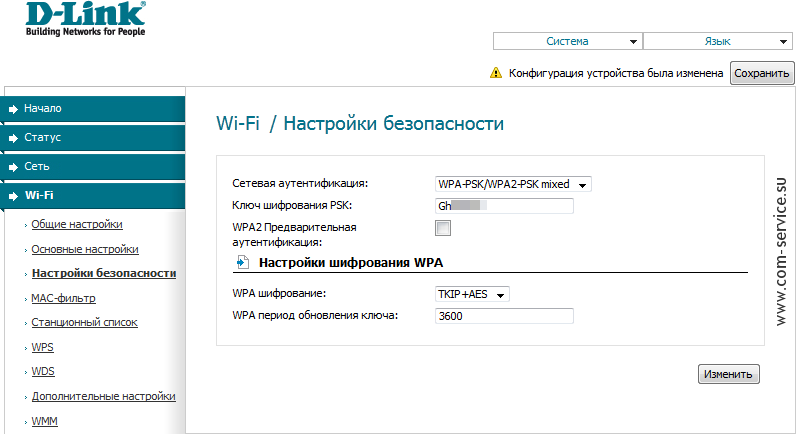Click the yellow configuration warning icon

click(496, 73)
